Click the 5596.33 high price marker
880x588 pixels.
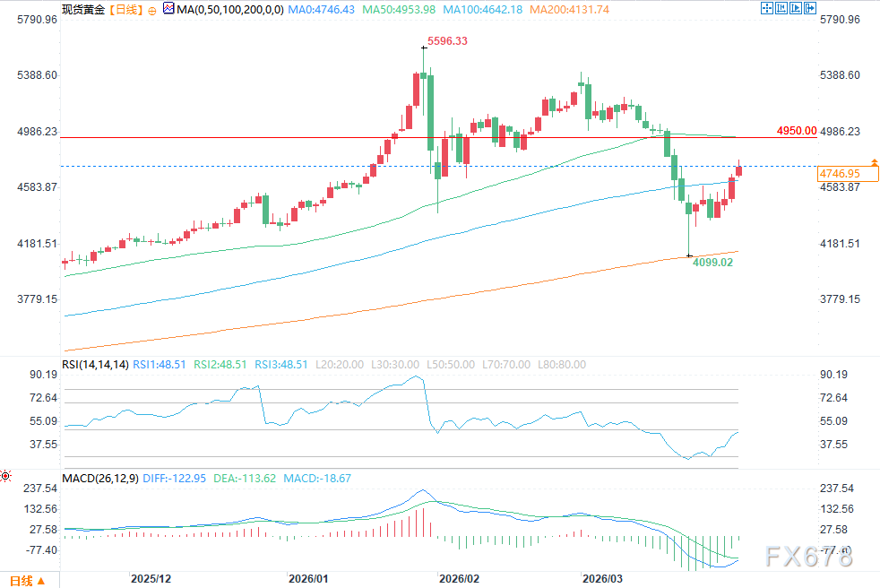[x=447, y=41]
